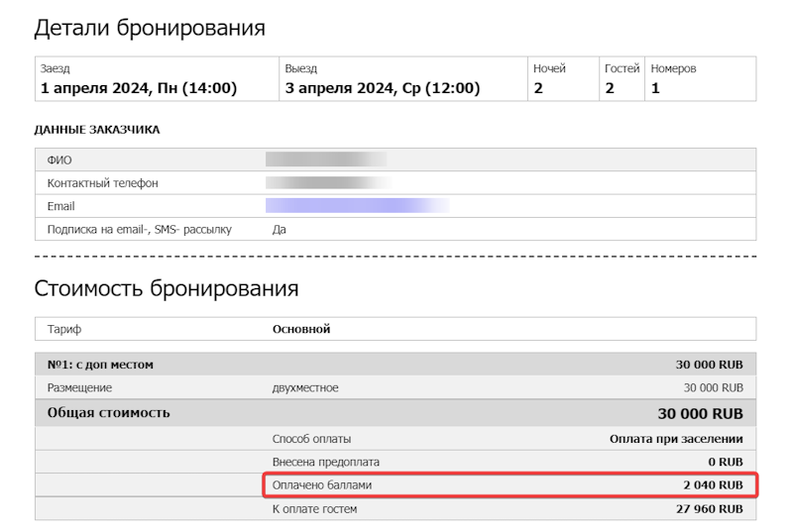The height and width of the screenshot is (532, 793).
Task: Select check-in date '1 апреля 2024, Пн (14:00)'
Action: click(x=139, y=88)
